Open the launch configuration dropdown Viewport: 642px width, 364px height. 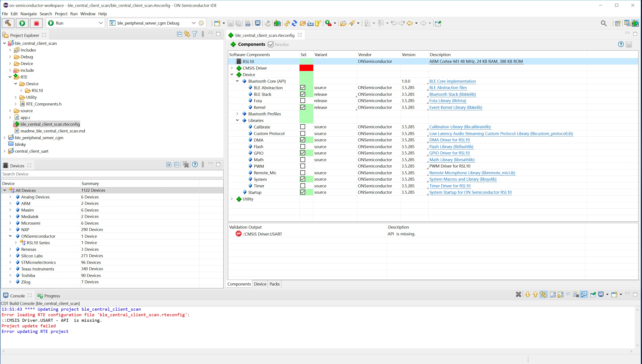(194, 23)
